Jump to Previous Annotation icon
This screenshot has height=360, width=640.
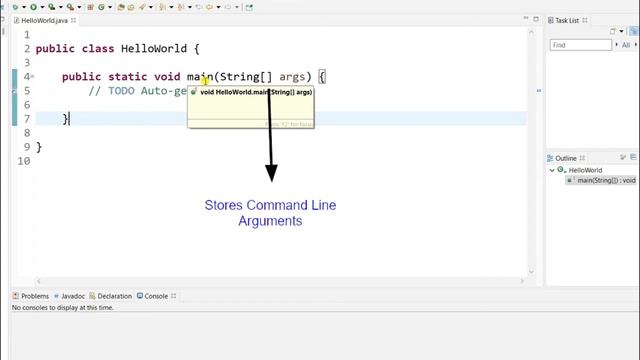point(181,7)
